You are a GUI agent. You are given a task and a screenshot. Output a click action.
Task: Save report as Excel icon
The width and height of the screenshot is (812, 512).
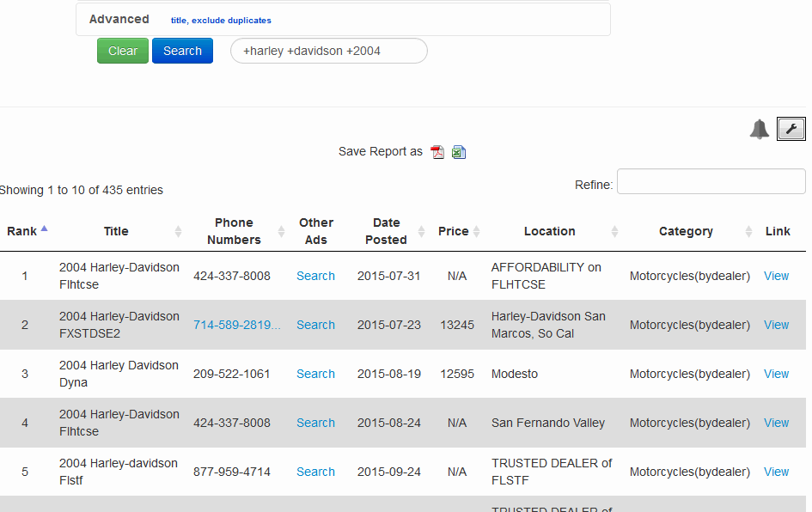pos(459,152)
